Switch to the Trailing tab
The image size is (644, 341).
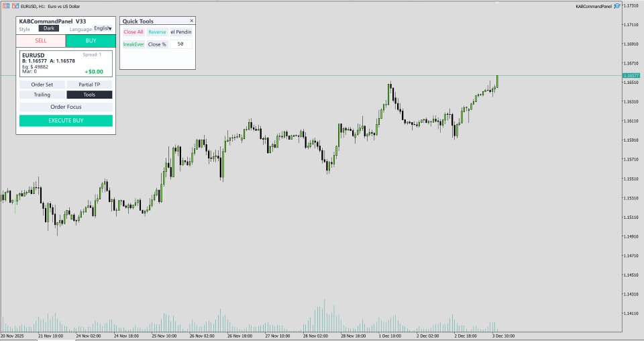(42, 95)
